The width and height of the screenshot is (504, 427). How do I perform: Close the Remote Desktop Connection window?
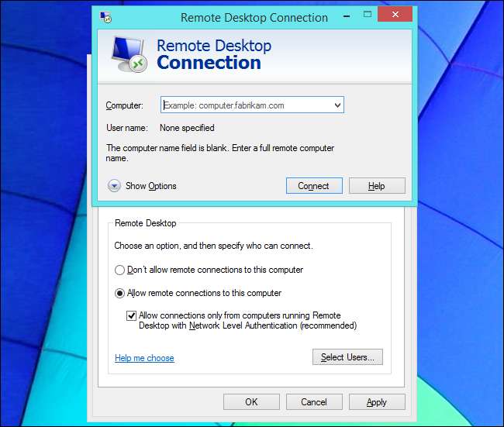[x=395, y=14]
